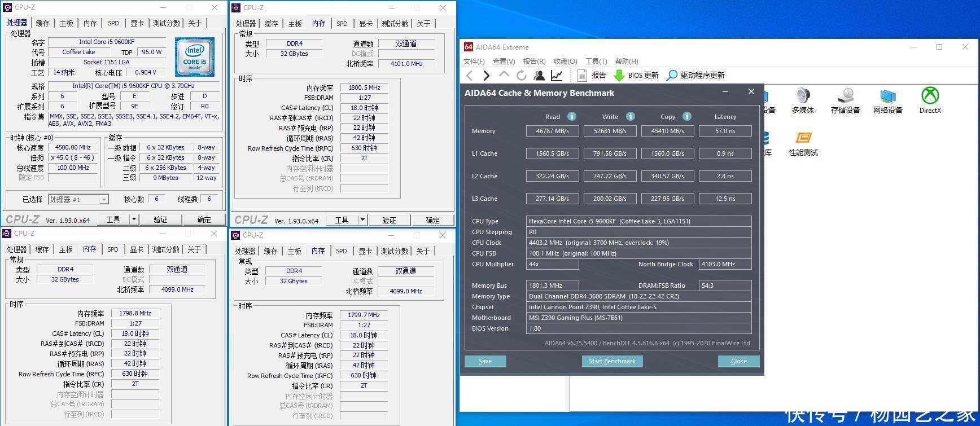The image size is (980, 426).
Task: Open AIDA64 工具(T) menu
Action: (596, 61)
